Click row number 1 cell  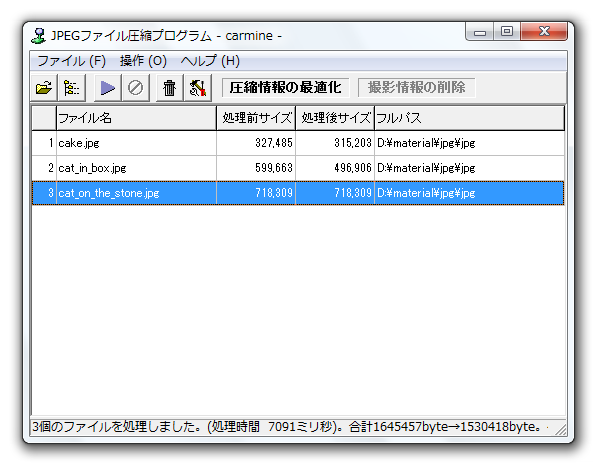(44, 143)
